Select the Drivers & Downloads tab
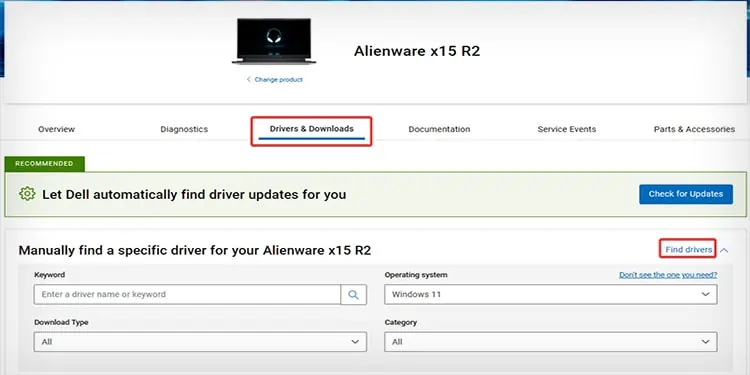The height and width of the screenshot is (375, 750). point(311,129)
